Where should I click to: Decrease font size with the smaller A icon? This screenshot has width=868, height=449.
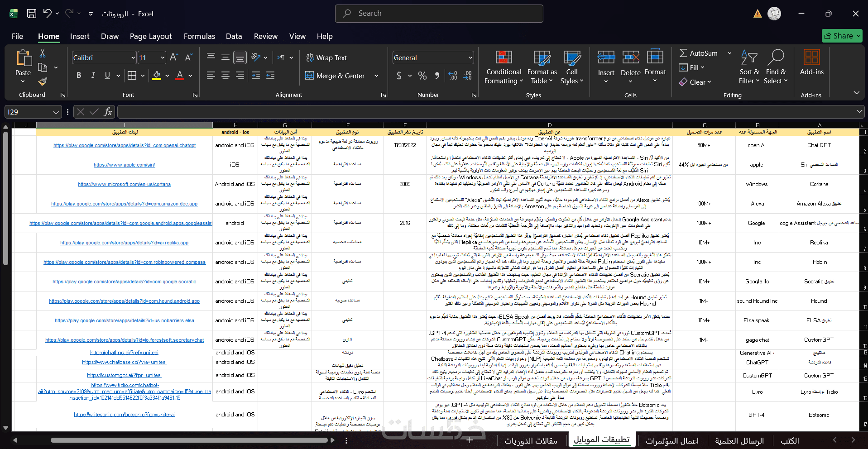point(189,57)
